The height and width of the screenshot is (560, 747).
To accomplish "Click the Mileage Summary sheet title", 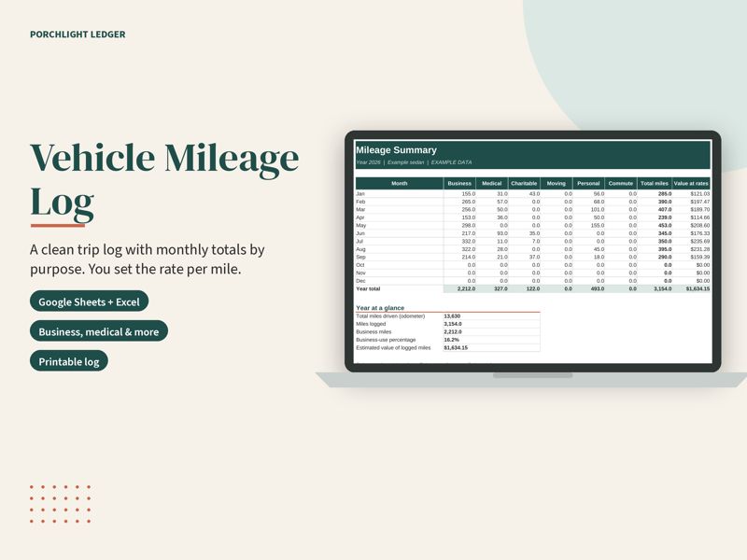I will coord(396,150).
